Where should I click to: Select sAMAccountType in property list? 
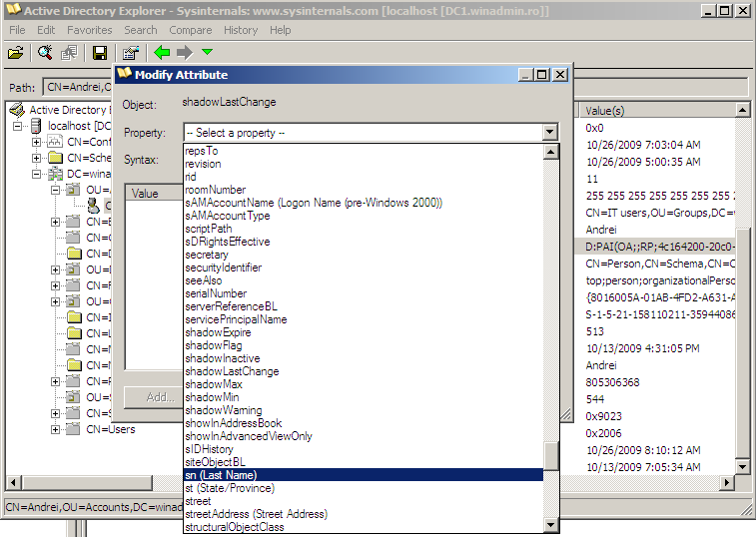pos(364,216)
